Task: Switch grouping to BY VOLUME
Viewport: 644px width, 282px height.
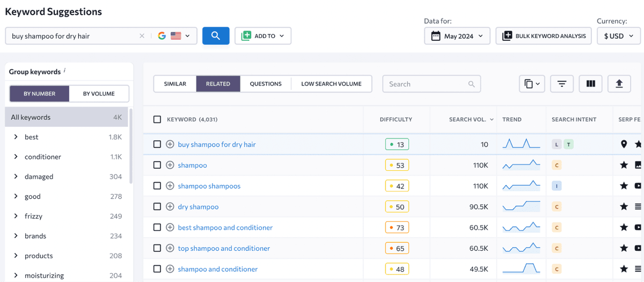Action: point(99,93)
